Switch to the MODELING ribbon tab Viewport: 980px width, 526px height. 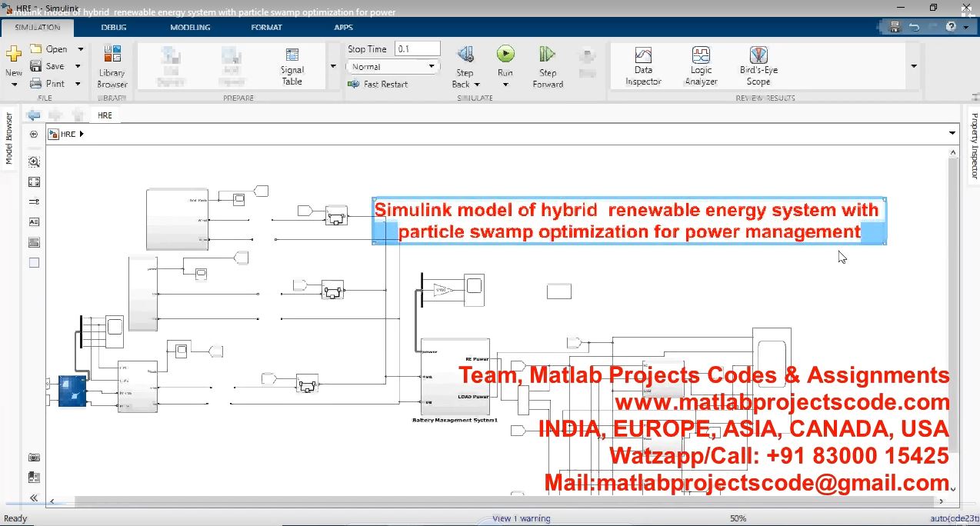tap(190, 28)
